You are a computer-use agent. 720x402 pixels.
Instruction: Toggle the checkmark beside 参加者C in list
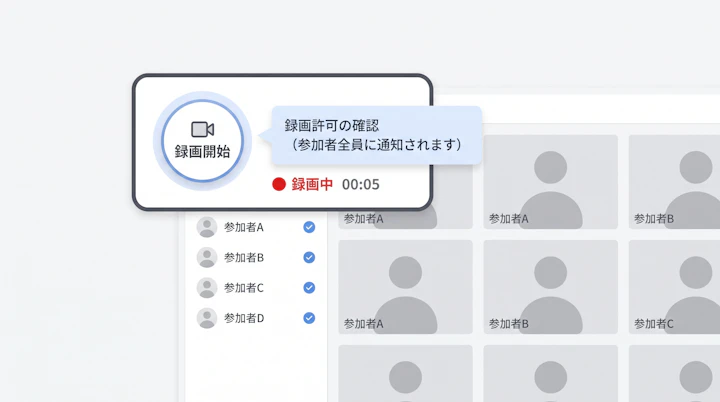point(309,288)
